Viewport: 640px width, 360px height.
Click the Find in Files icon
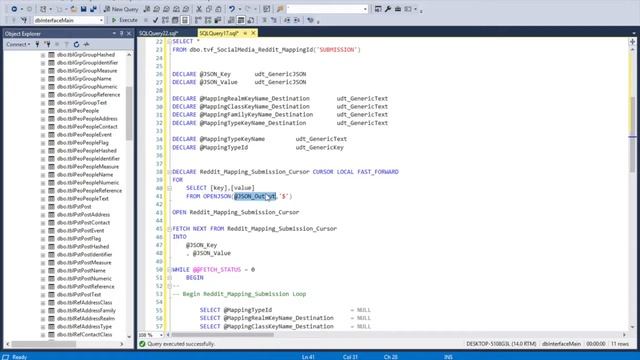click(x=280, y=9)
